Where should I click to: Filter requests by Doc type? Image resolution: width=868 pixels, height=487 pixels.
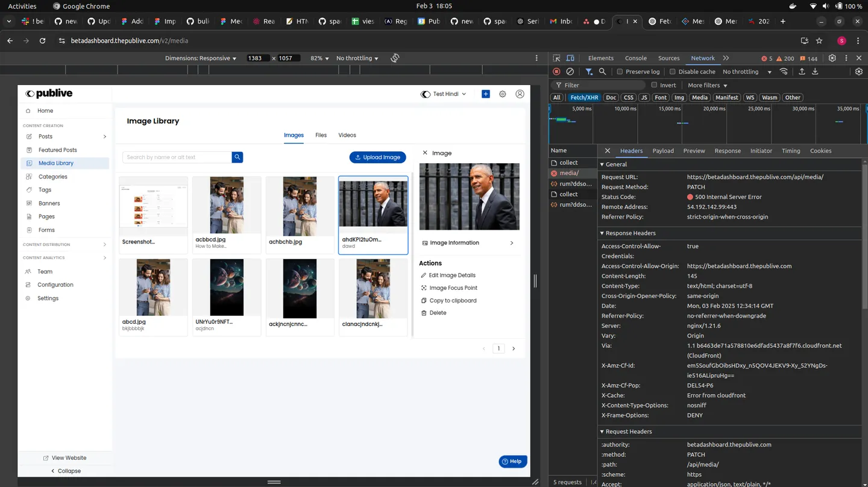(611, 98)
